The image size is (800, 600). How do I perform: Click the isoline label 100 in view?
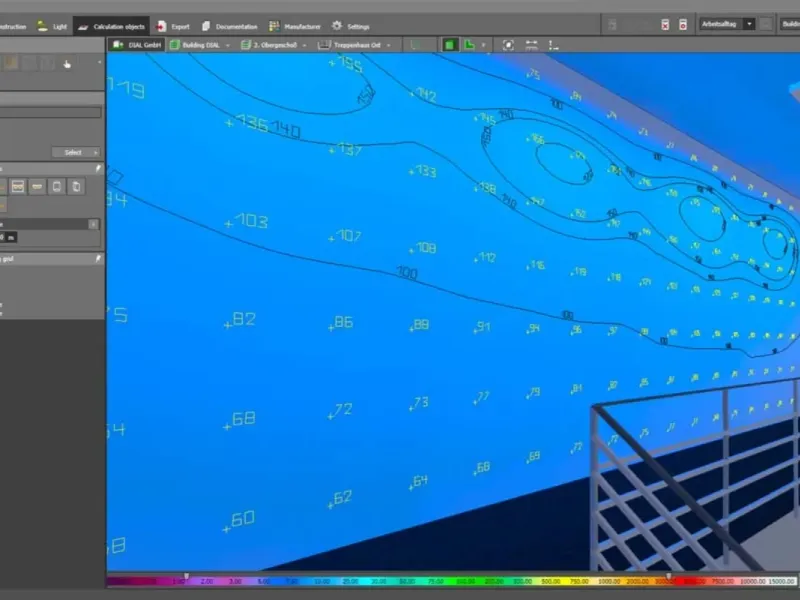[x=407, y=273]
